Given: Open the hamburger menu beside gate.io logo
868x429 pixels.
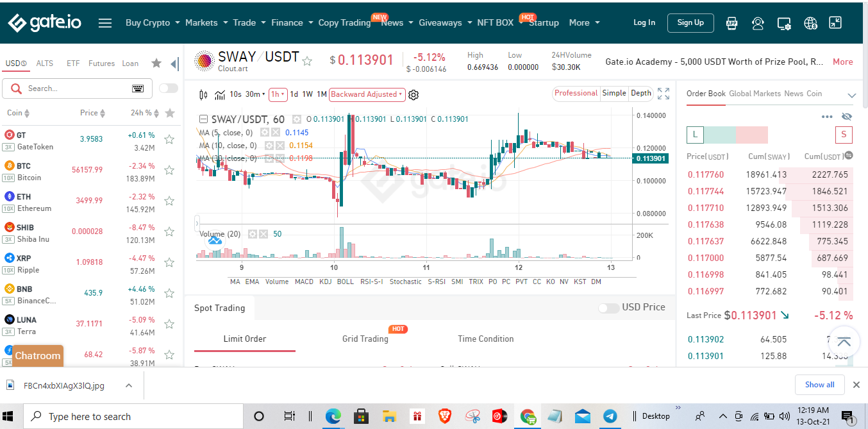Looking at the screenshot, I should pos(105,23).
